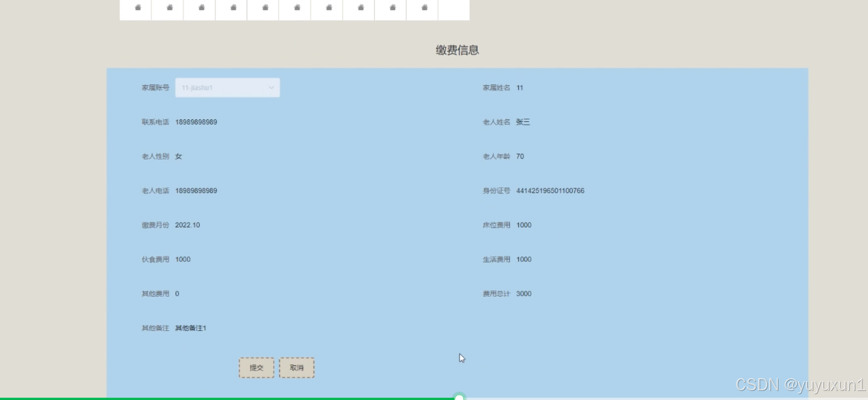Click the 老人姓名 value 张三
868x400 pixels.
[x=523, y=122]
